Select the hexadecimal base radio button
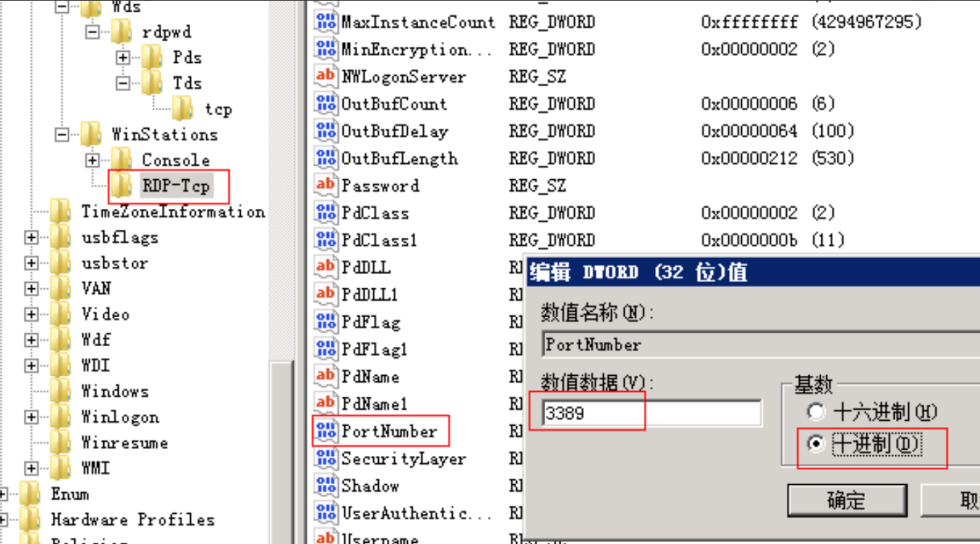Image resolution: width=980 pixels, height=544 pixels. pos(816,411)
